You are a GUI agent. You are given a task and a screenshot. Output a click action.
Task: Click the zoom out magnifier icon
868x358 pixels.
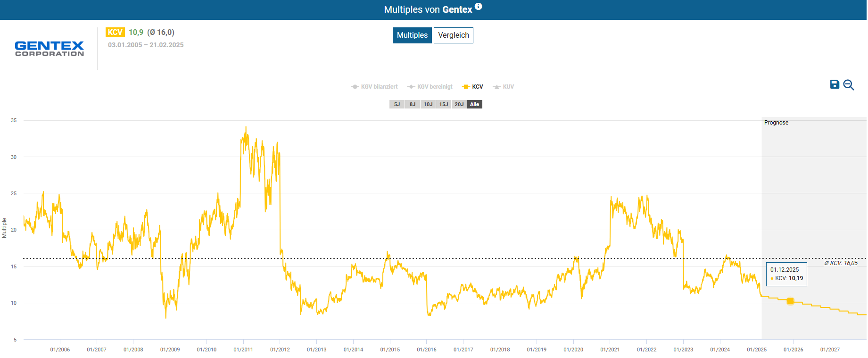click(x=848, y=85)
